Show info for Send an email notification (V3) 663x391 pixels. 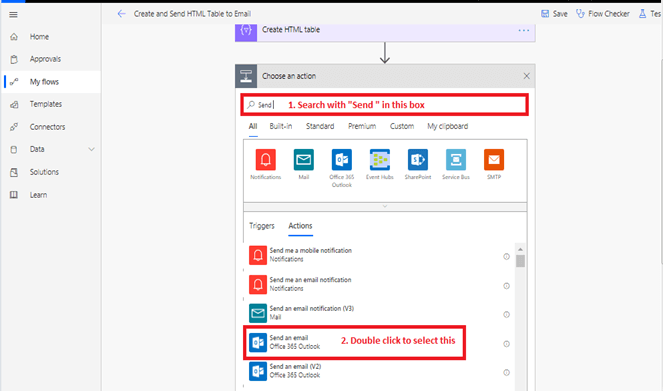506,314
